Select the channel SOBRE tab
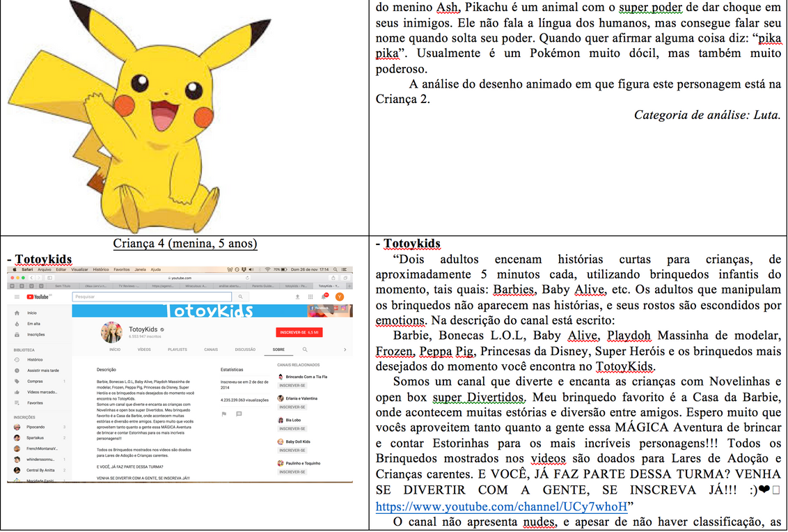 point(278,350)
